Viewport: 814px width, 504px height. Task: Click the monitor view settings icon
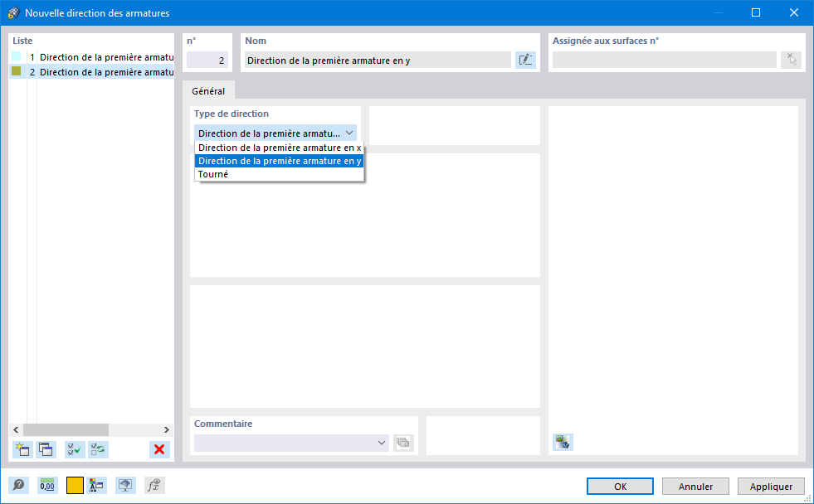pos(125,485)
